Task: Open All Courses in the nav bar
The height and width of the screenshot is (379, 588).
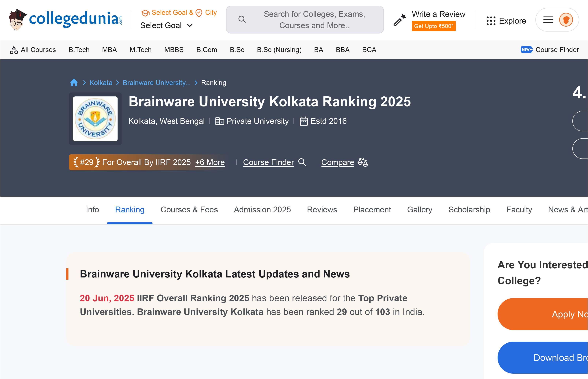Action: tap(33, 50)
